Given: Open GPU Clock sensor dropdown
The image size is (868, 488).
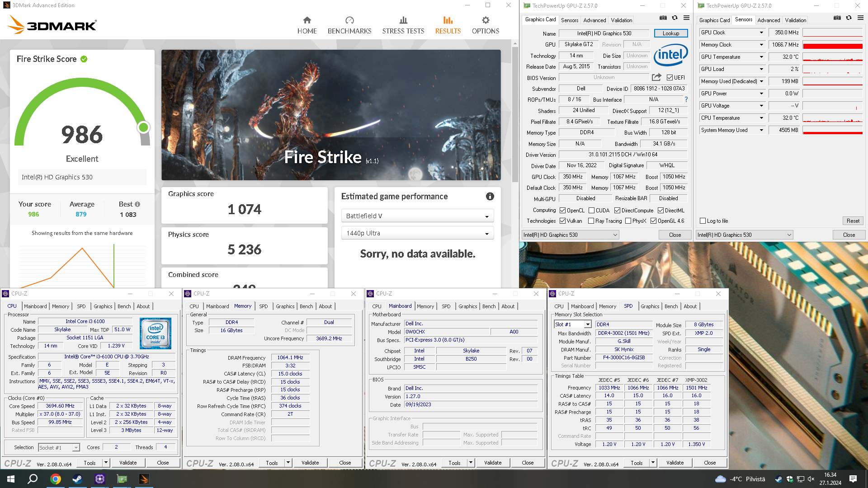Looking at the screenshot, I should point(761,33).
